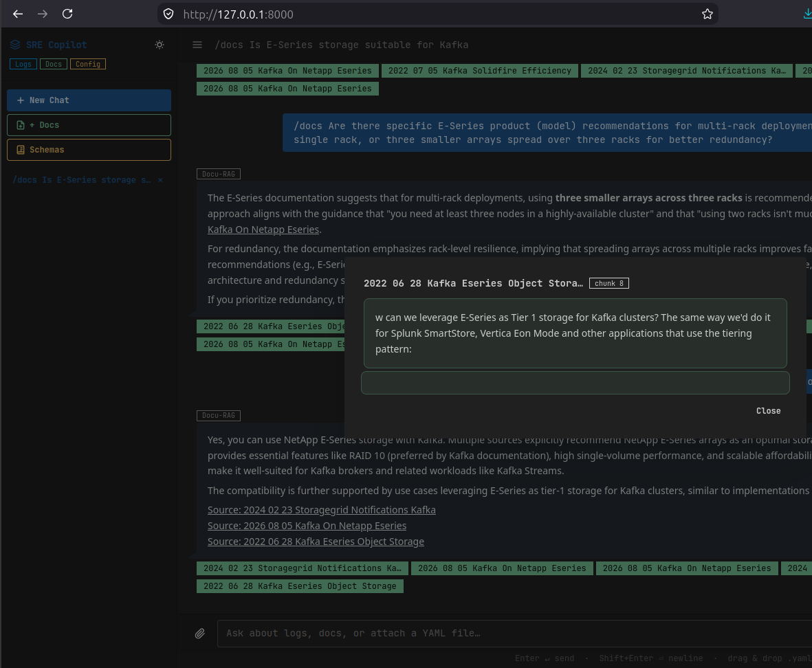
Task: Open the hamburger sidebar menu icon
Action: (x=197, y=45)
